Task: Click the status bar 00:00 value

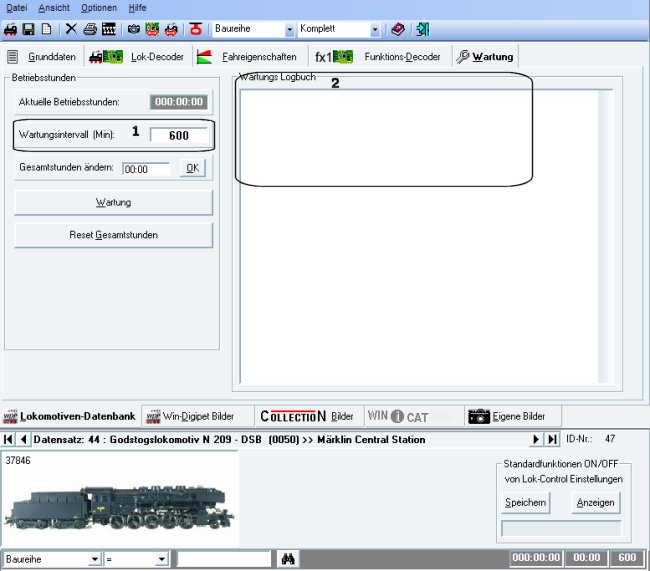Action: click(586, 558)
